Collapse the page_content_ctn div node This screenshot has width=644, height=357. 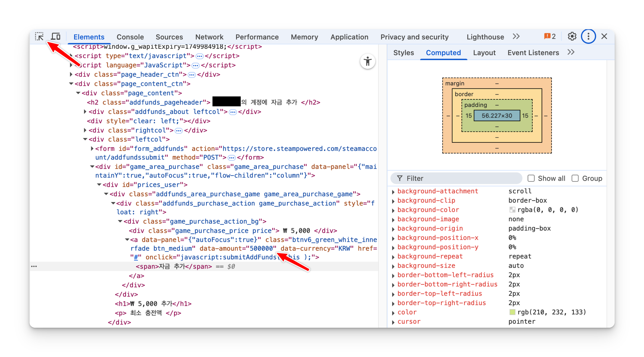(x=71, y=84)
